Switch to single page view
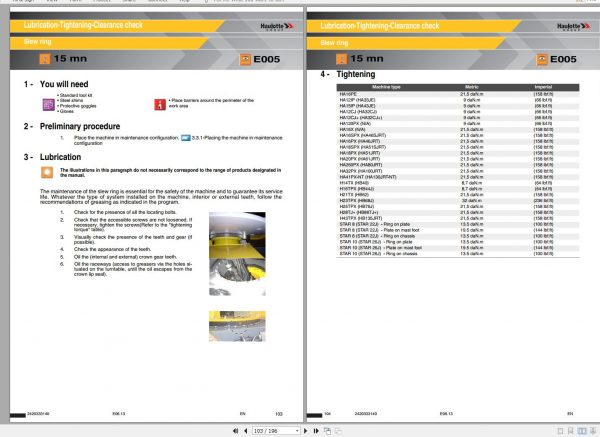Screen dimensions: 600x437 tap(560, 431)
